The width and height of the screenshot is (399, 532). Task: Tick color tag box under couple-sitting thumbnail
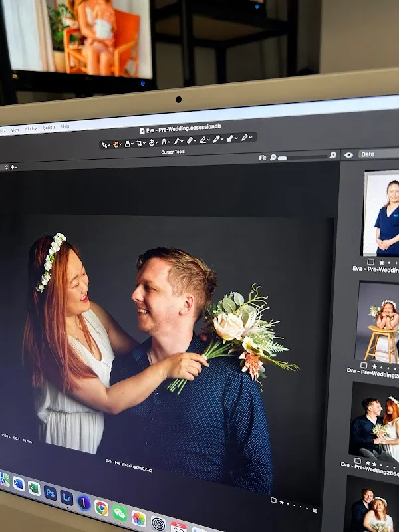tap(357, 461)
